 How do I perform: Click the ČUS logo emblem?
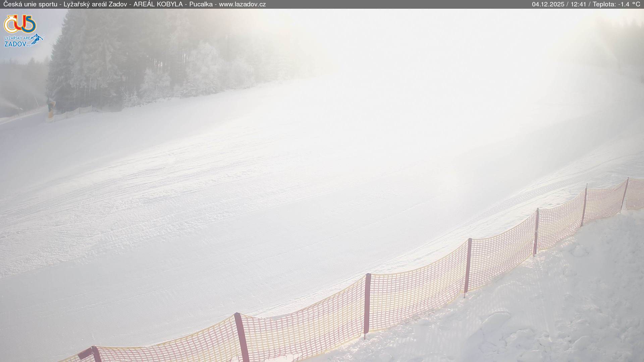pos(20,23)
